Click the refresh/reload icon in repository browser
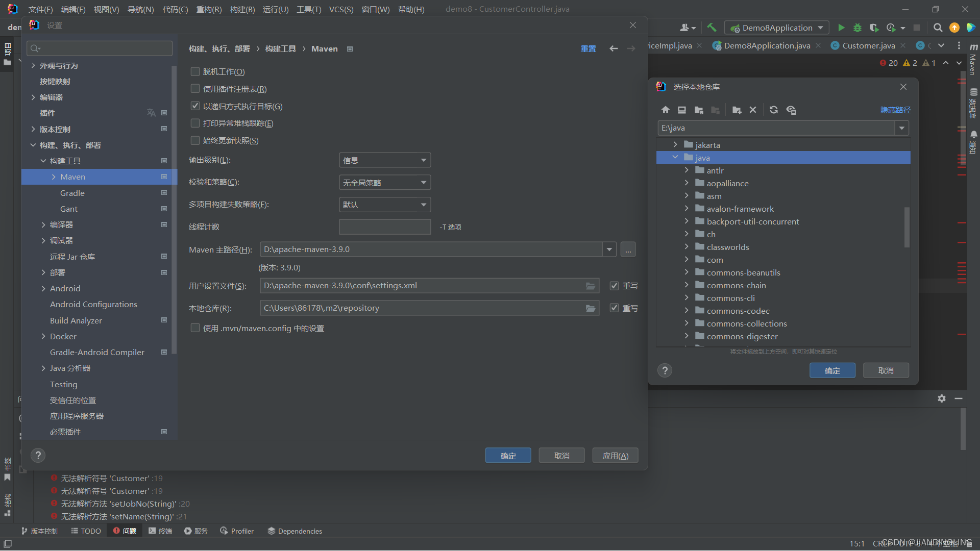Image resolution: width=980 pixels, height=551 pixels. click(772, 110)
